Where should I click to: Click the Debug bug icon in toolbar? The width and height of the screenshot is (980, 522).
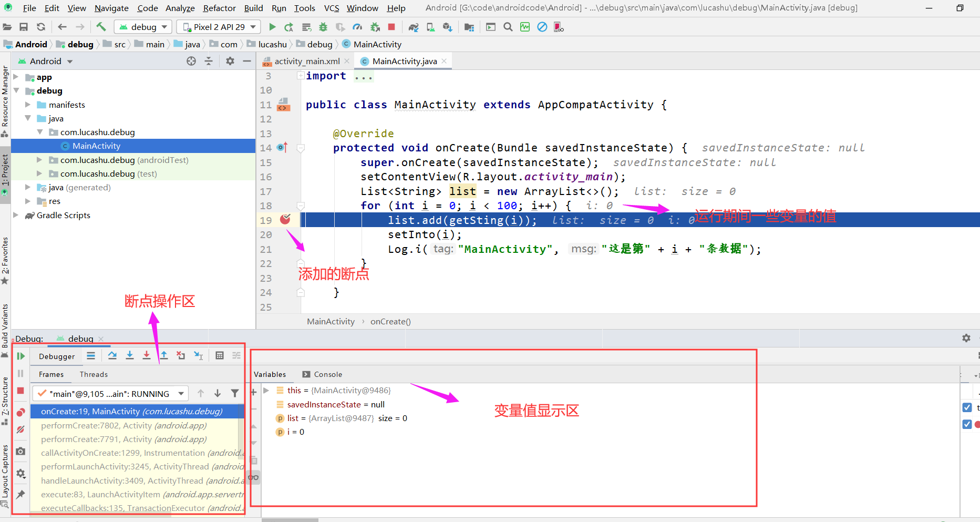(323, 27)
